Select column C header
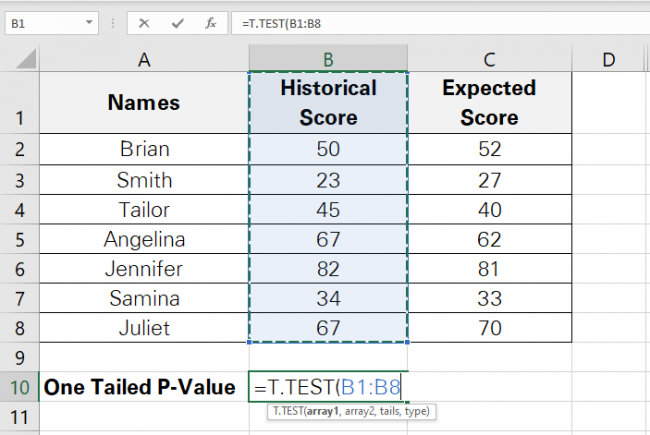Screen dimensions: 650x435 click(489, 60)
